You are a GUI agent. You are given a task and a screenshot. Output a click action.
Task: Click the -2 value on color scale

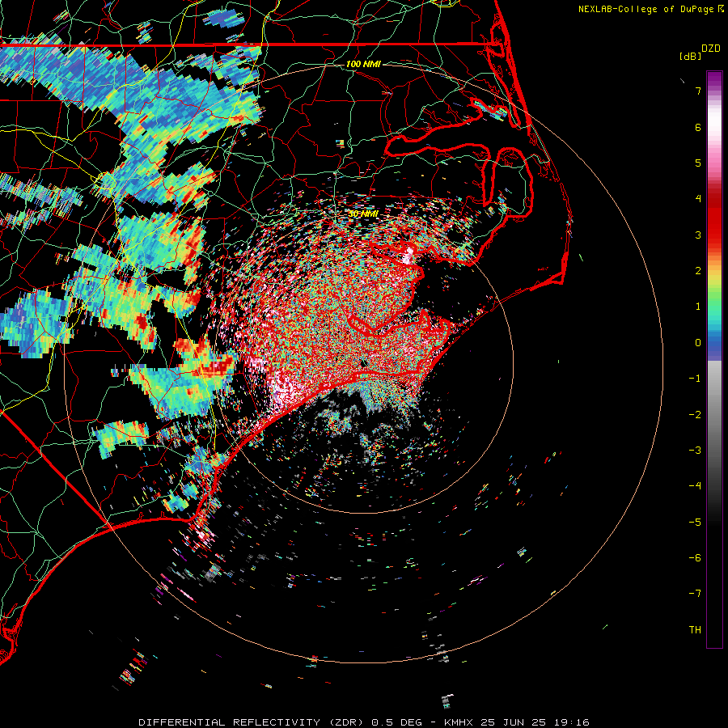(695, 415)
